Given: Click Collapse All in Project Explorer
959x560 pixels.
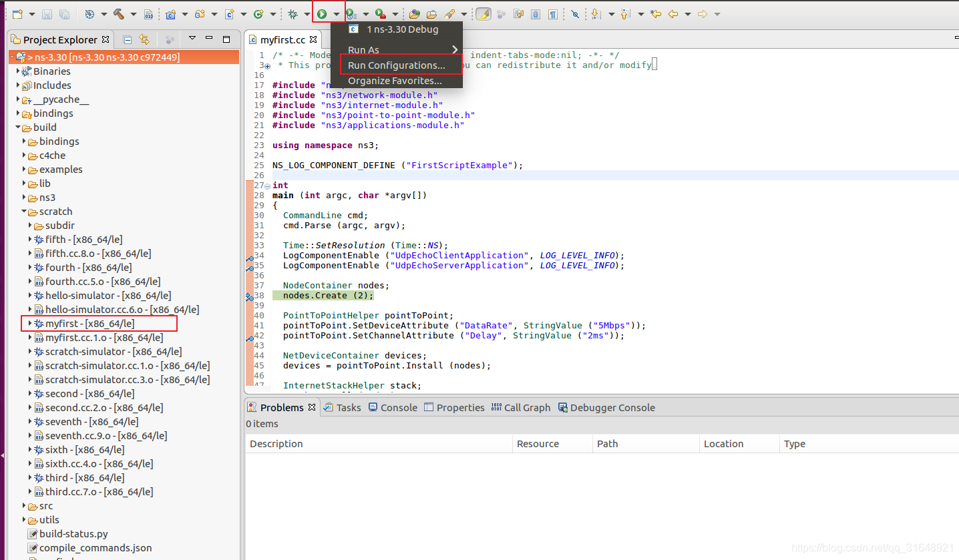Looking at the screenshot, I should click(x=128, y=39).
